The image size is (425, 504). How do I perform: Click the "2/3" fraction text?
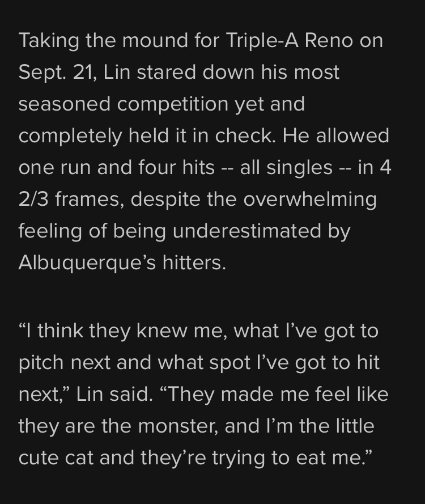click(33, 200)
